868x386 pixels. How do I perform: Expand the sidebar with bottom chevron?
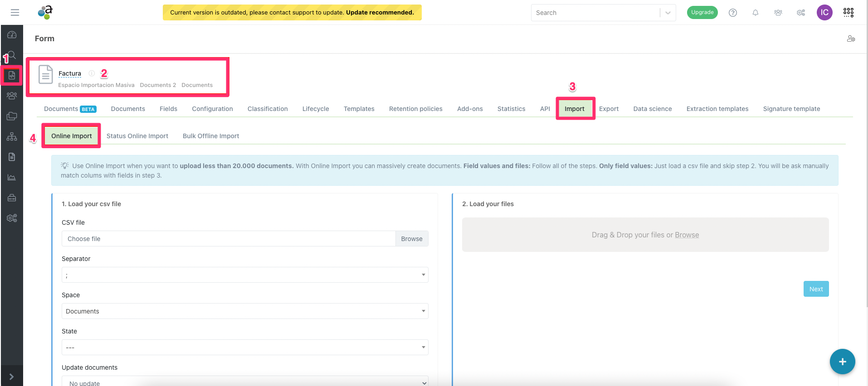coord(12,376)
